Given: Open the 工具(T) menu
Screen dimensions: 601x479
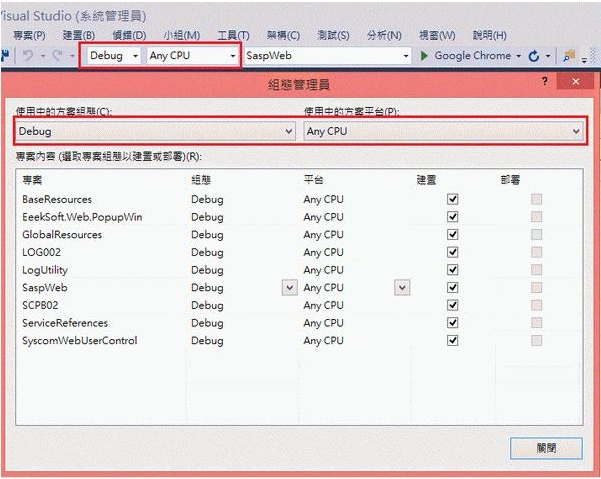Looking at the screenshot, I should [x=233, y=36].
